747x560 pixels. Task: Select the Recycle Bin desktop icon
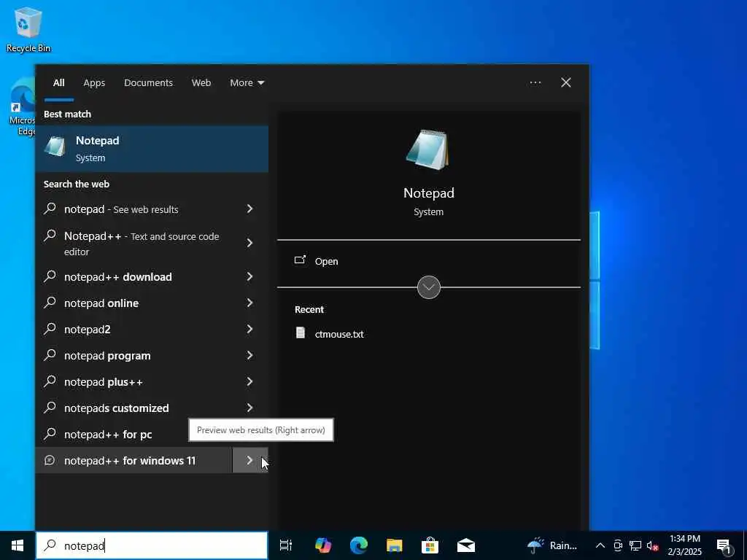coord(28,29)
